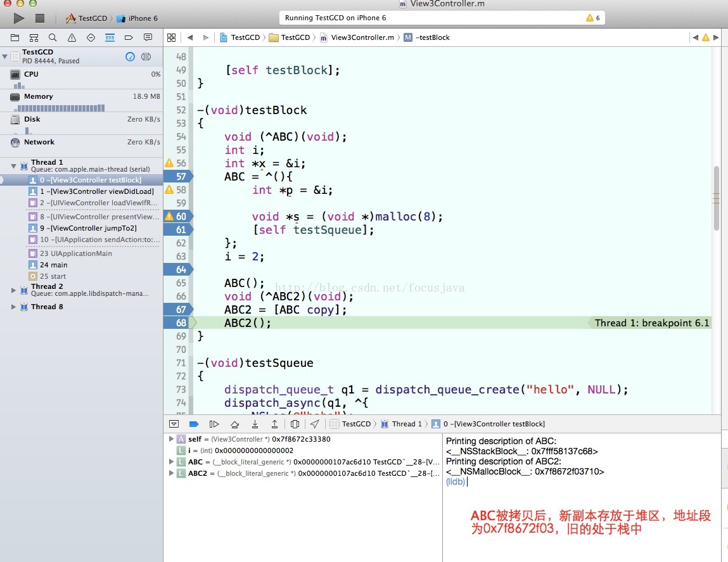Click the Run (play) button

click(x=19, y=18)
